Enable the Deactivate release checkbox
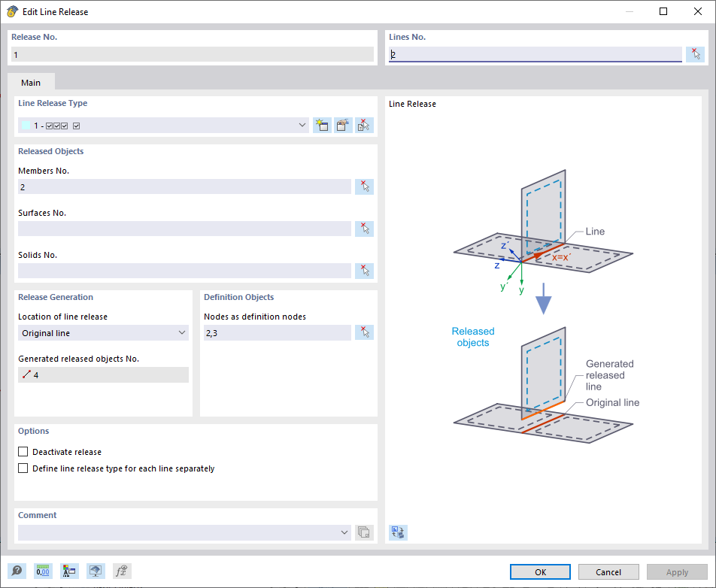716x588 pixels. click(x=23, y=451)
